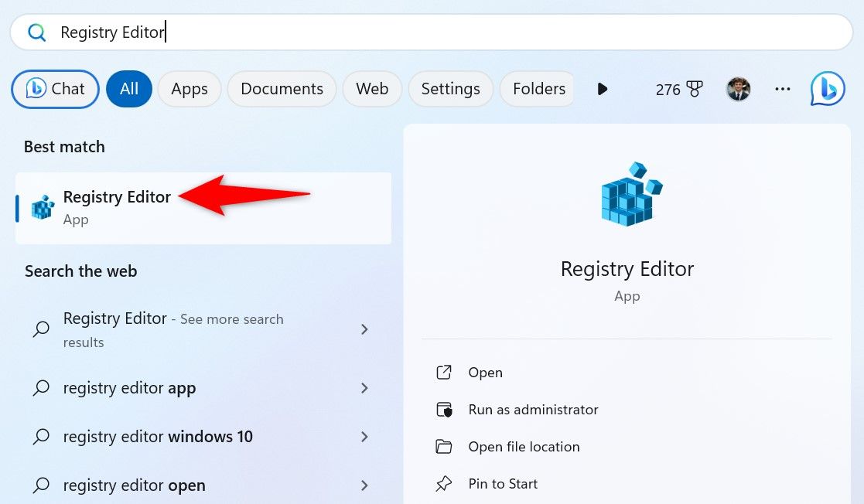Screen dimensions: 864x504
Task: Switch to the Chat tab
Action: (x=55, y=89)
